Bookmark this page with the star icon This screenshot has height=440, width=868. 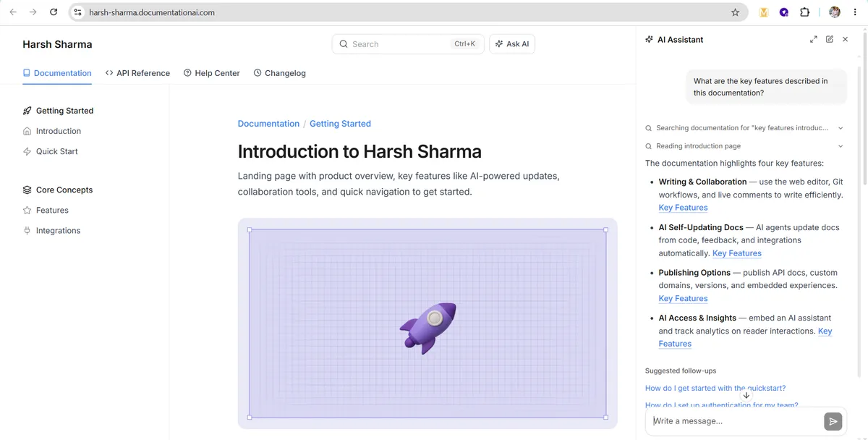[735, 12]
